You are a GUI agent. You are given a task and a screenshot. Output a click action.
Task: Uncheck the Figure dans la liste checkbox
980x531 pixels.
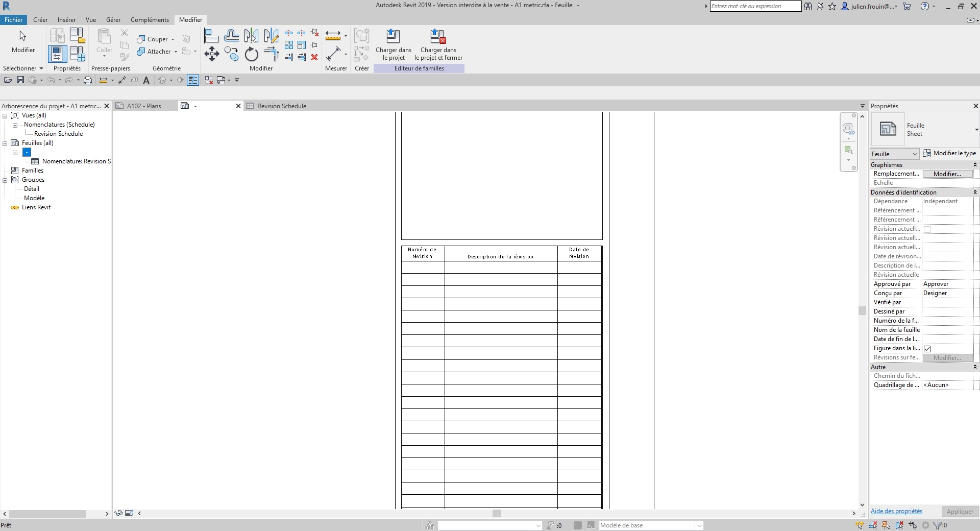pyautogui.click(x=927, y=349)
